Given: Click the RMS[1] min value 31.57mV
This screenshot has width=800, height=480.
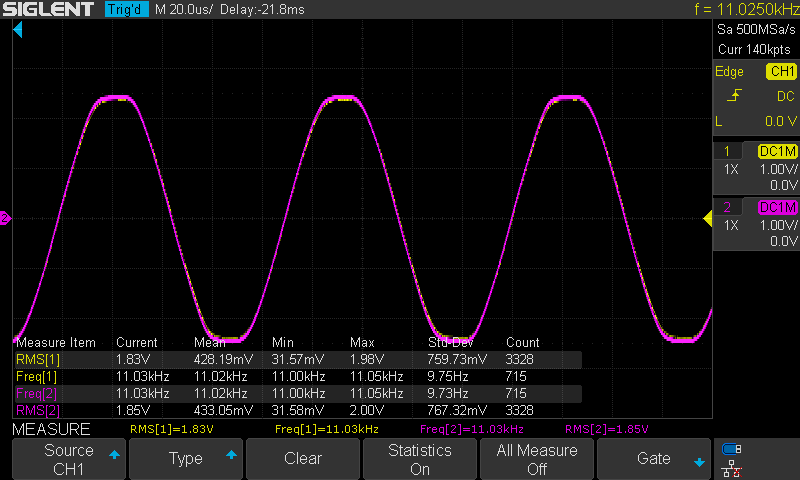Looking at the screenshot, I should [297, 359].
